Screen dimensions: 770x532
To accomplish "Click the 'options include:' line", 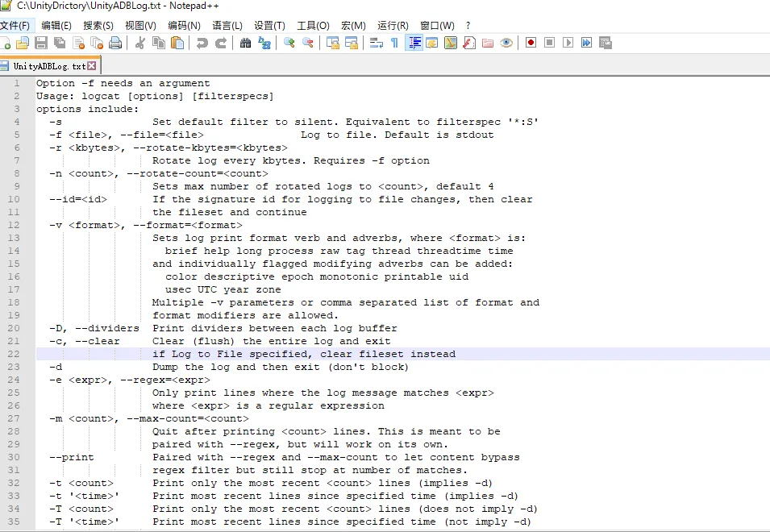I will [x=87, y=109].
